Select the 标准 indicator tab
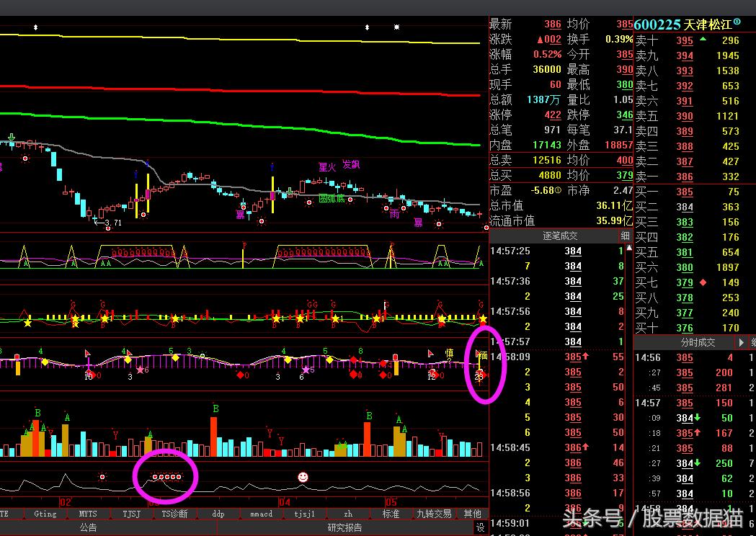 click(x=391, y=514)
